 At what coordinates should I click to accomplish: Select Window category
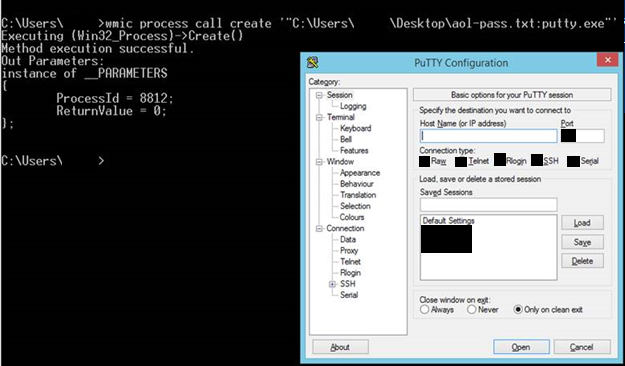[340, 162]
